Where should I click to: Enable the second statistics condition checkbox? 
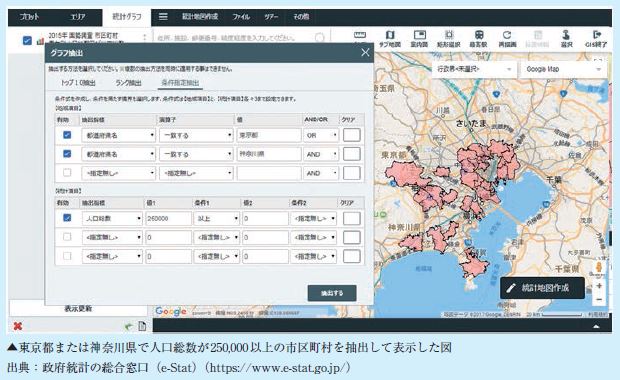pyautogui.click(x=67, y=237)
